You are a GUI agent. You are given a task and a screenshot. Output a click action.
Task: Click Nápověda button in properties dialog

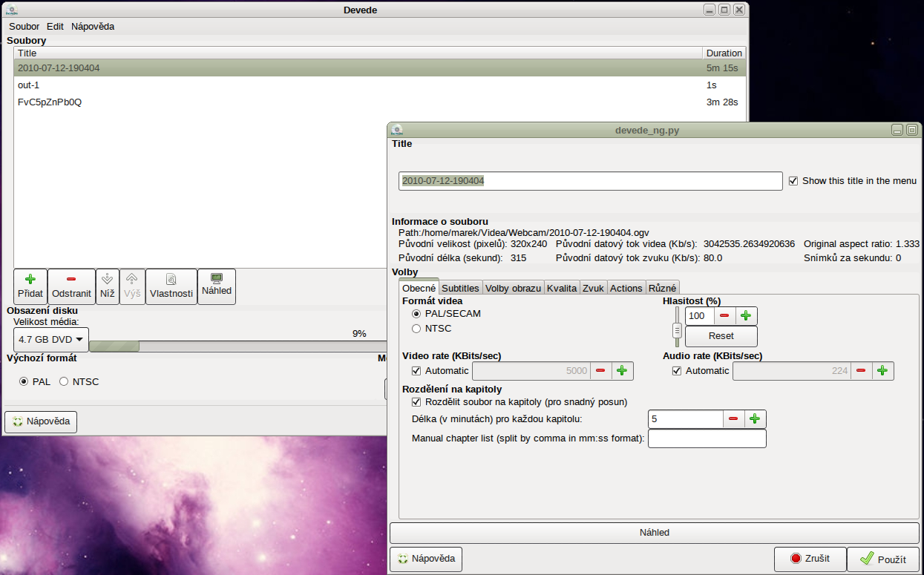click(426, 559)
